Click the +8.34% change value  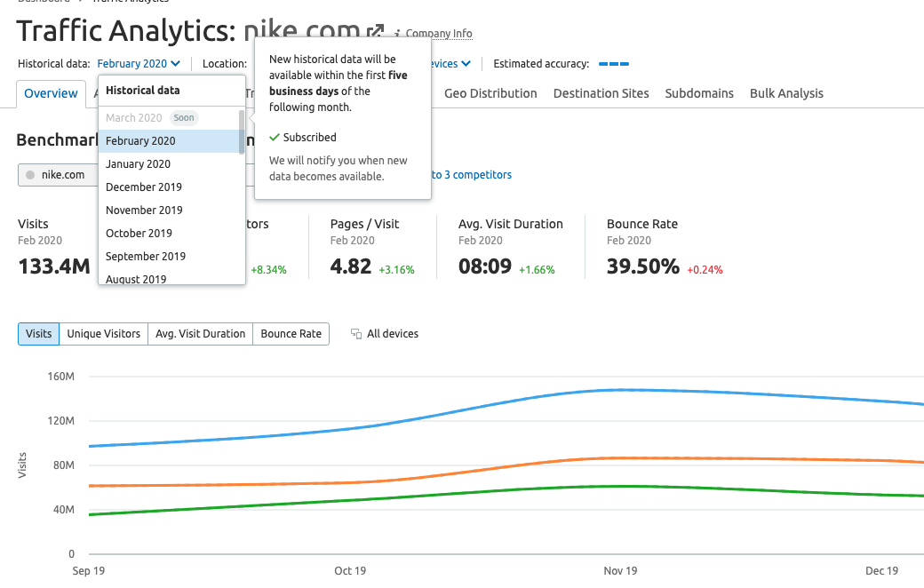268,270
